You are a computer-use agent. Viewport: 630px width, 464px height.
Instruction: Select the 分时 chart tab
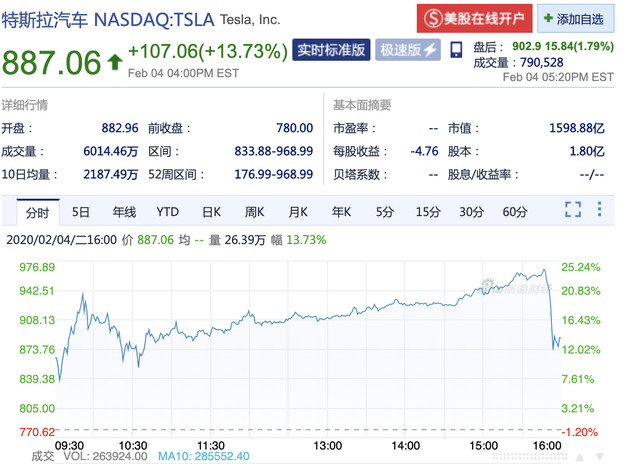(x=36, y=211)
